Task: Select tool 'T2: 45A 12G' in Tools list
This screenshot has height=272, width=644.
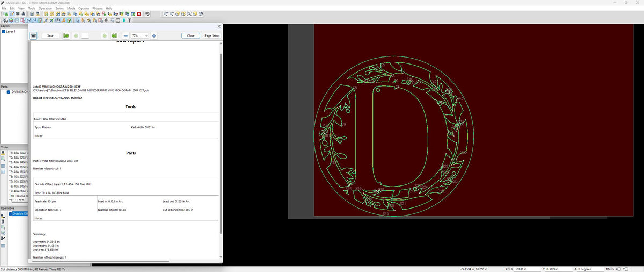Action: coord(18,157)
